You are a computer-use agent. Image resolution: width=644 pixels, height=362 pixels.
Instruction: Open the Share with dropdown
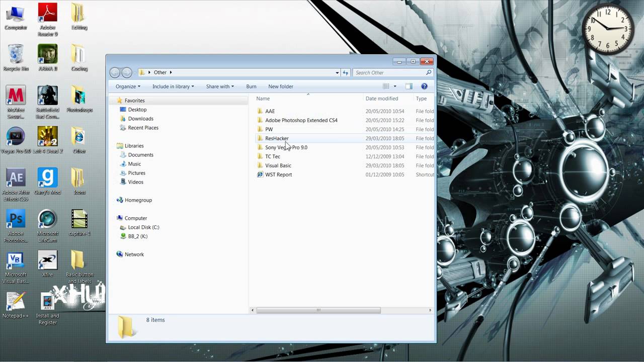click(220, 86)
